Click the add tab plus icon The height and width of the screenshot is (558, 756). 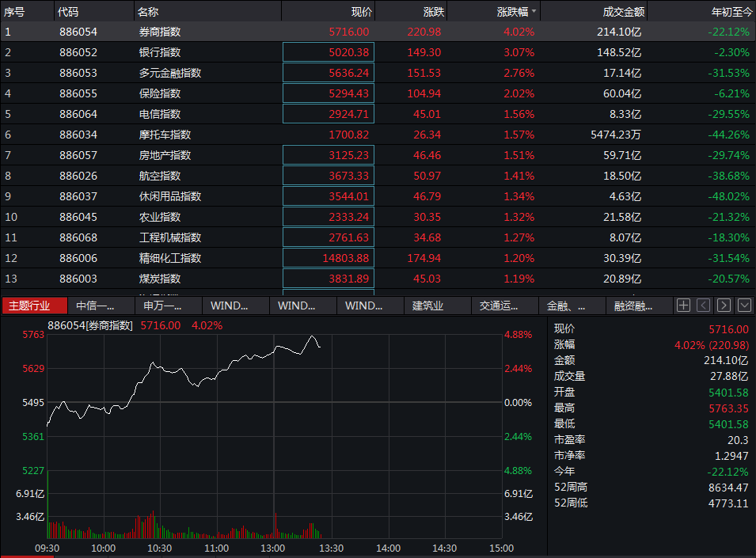coord(683,306)
